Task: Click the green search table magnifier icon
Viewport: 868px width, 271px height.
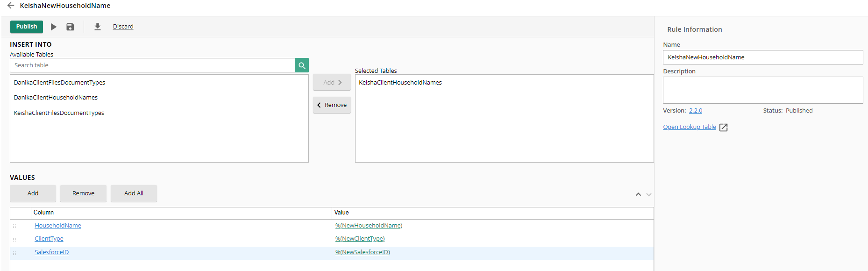Action: pos(302,65)
